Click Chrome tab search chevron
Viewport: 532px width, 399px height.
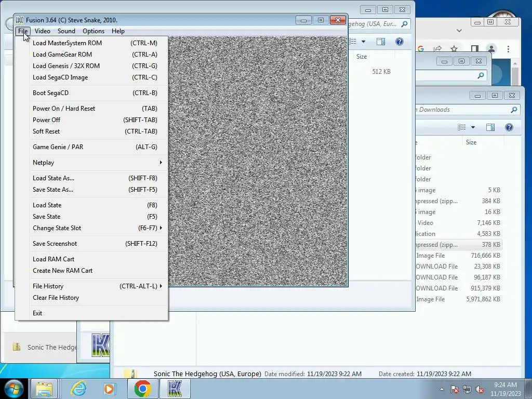tap(459, 31)
